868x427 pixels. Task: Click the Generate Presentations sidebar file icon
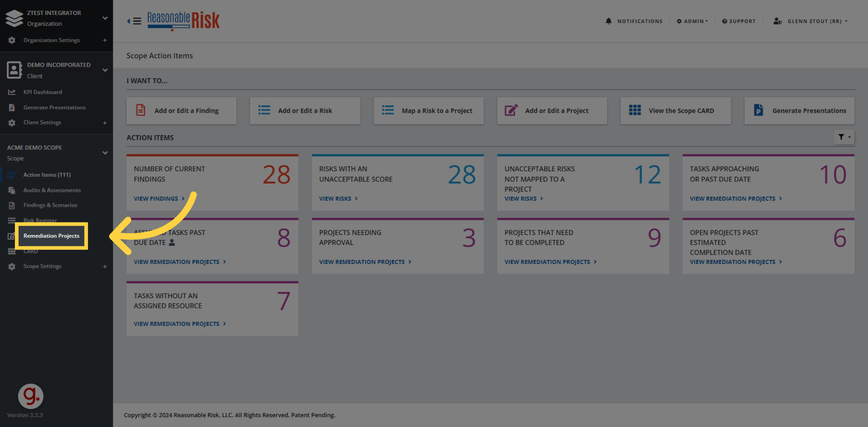pyautogui.click(x=12, y=107)
